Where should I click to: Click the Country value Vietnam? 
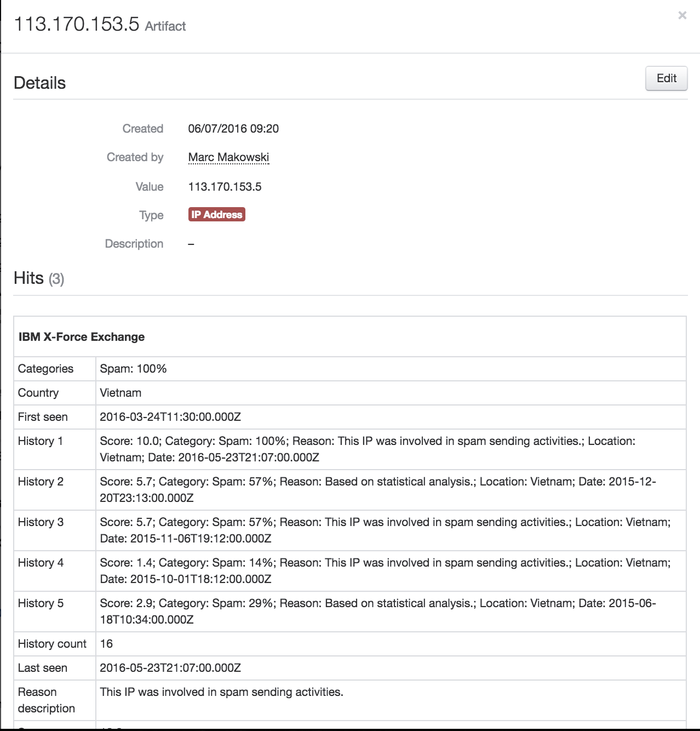pyautogui.click(x=121, y=393)
